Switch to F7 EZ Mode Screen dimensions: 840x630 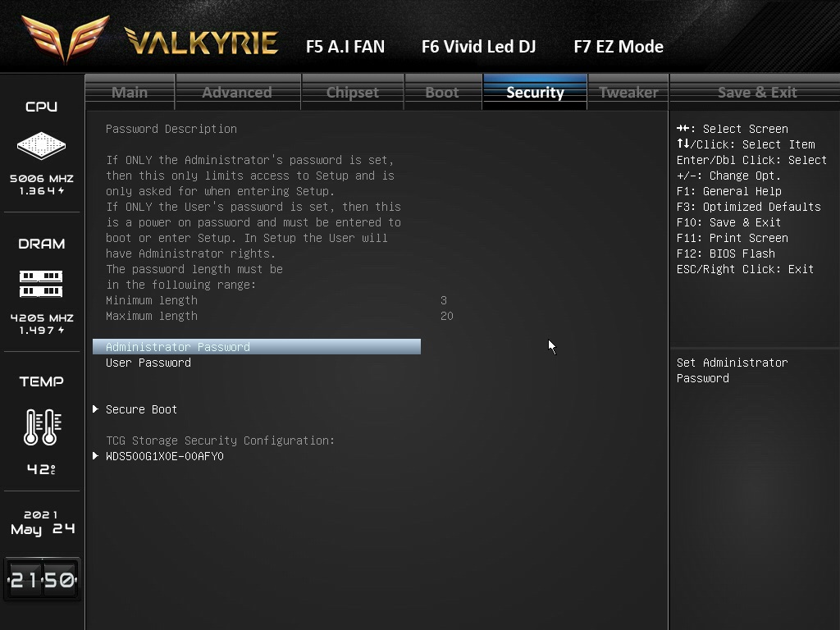[x=618, y=47]
